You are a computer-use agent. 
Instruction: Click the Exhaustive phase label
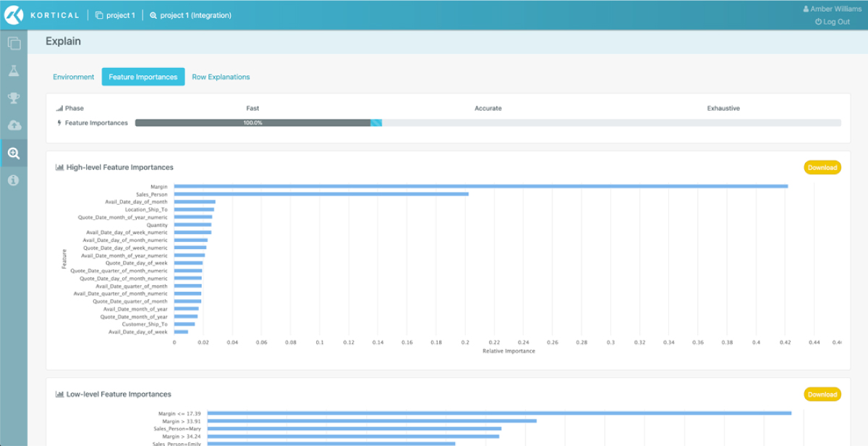pyautogui.click(x=723, y=109)
